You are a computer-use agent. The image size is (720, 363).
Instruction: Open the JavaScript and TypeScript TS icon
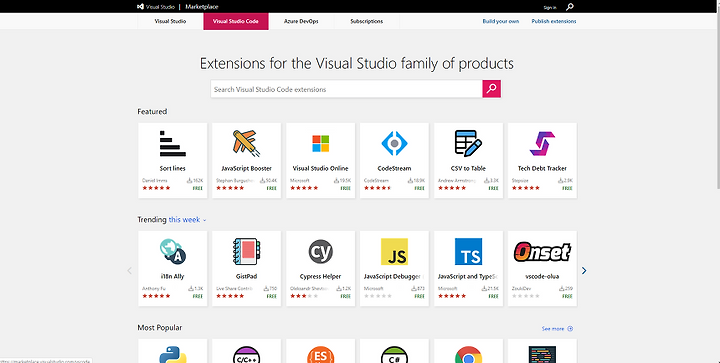point(468,251)
